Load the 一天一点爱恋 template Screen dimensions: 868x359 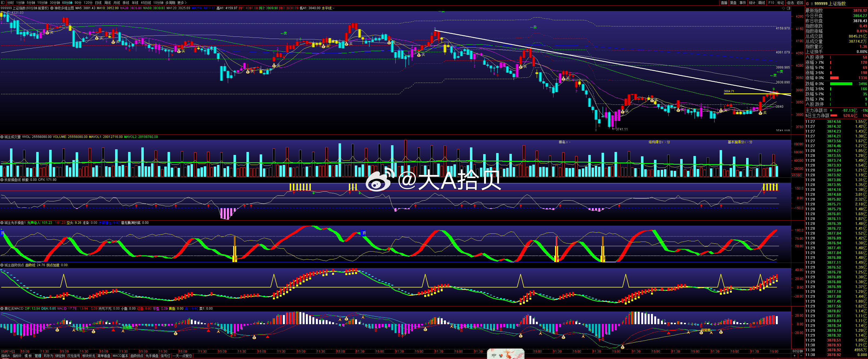[x=182, y=356]
